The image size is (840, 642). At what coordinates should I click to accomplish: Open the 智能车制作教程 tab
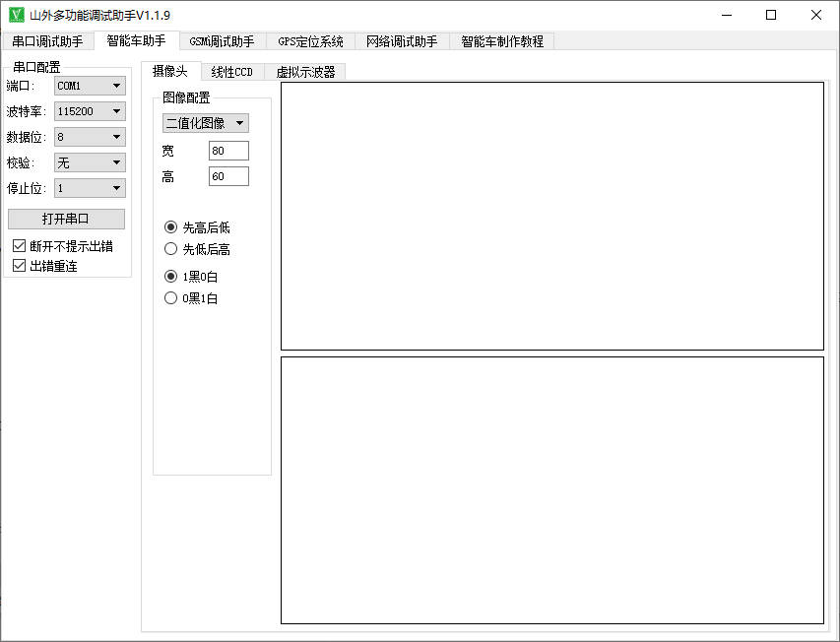501,41
